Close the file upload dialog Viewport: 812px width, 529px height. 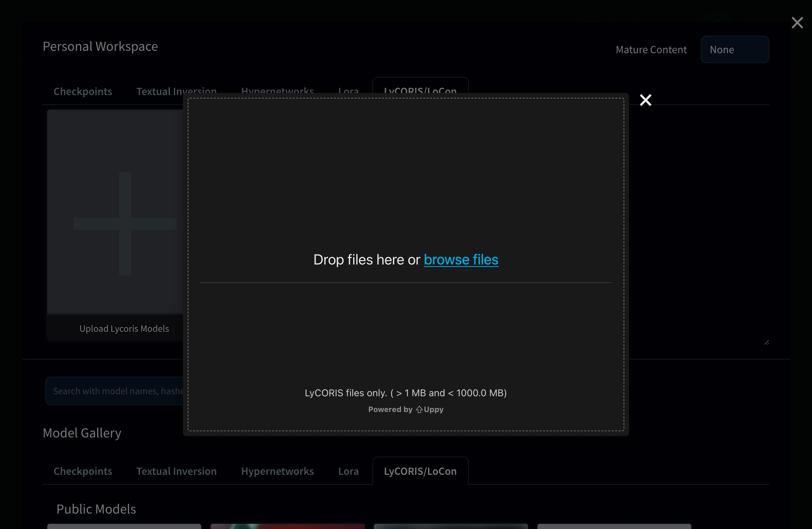(646, 100)
